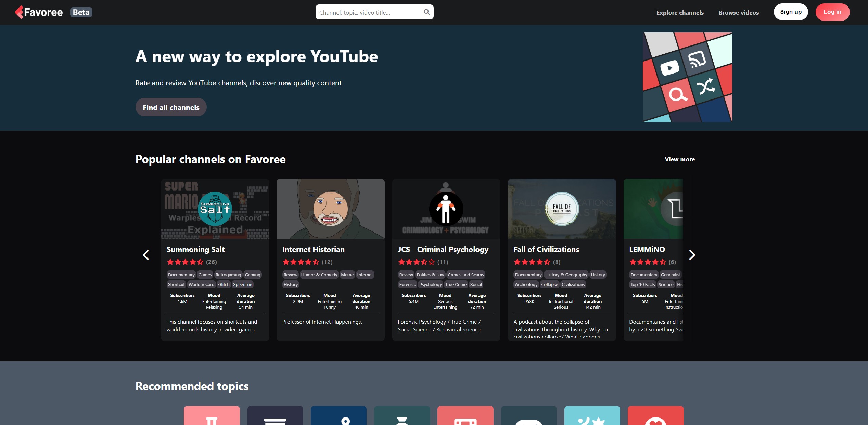Click View more link
This screenshot has width=868, height=425.
coord(680,159)
